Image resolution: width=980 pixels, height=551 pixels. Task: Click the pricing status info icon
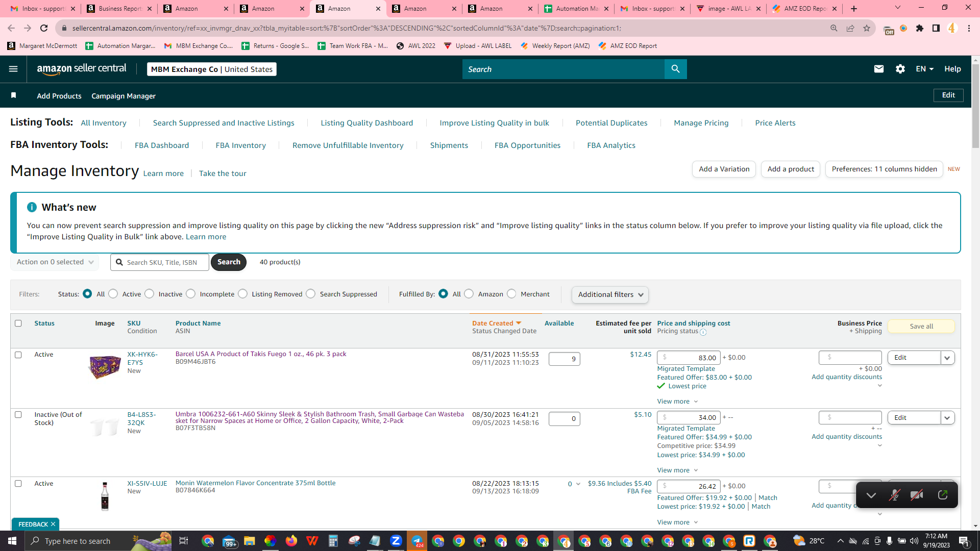703,332
